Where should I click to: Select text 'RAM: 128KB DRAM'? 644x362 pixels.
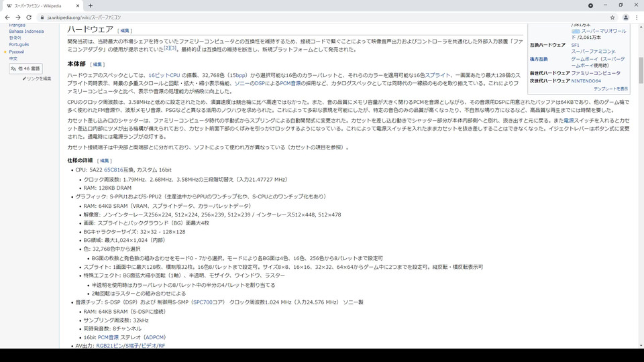[x=107, y=188]
